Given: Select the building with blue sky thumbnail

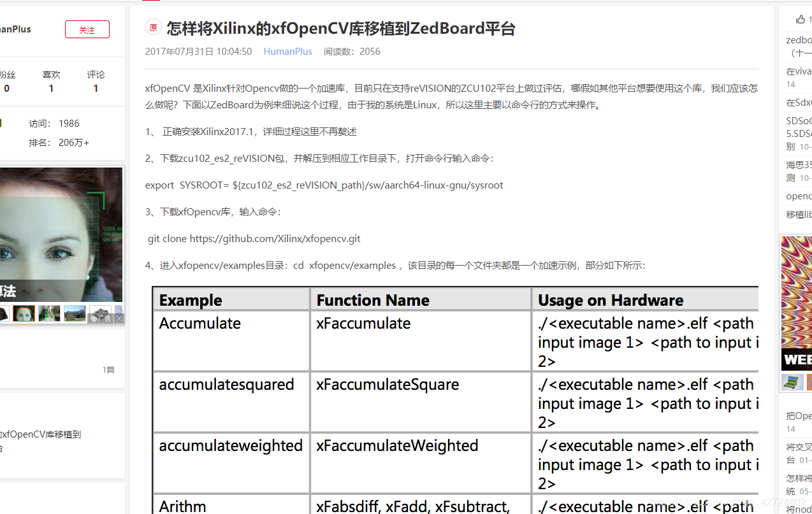Looking at the screenshot, I should pyautogui.click(x=75, y=313).
